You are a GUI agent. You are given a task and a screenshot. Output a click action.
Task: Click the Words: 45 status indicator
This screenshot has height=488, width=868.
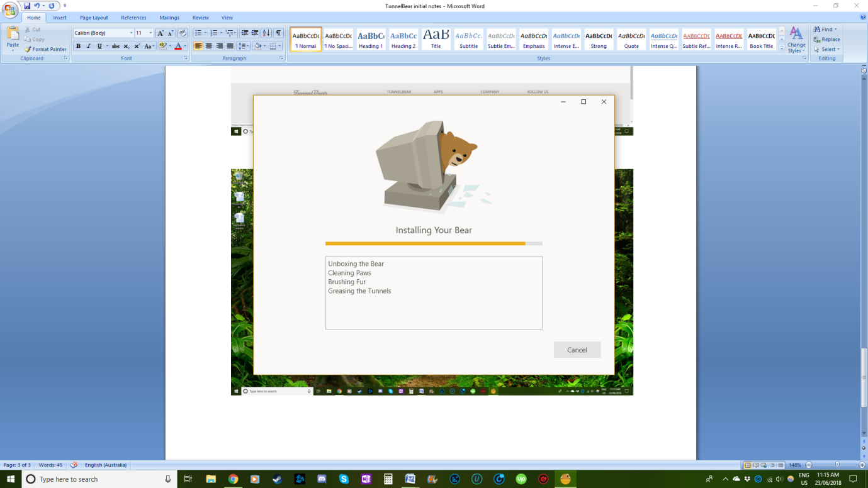[50, 465]
